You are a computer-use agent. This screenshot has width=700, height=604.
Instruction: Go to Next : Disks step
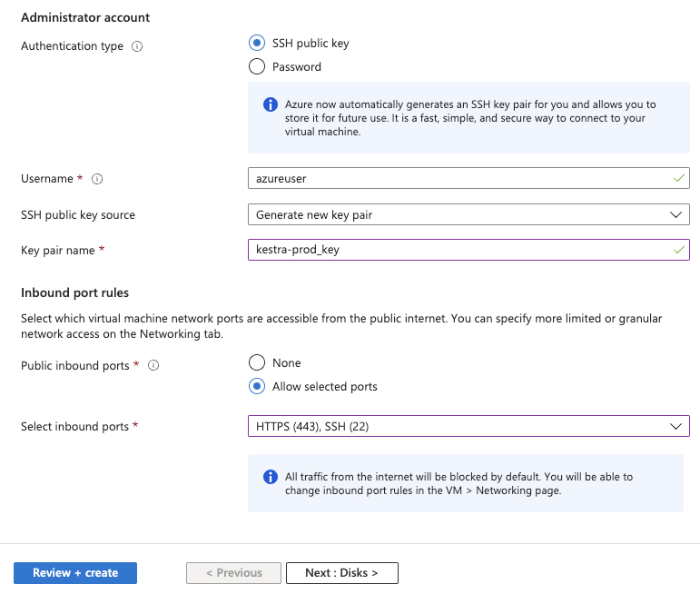coord(341,573)
